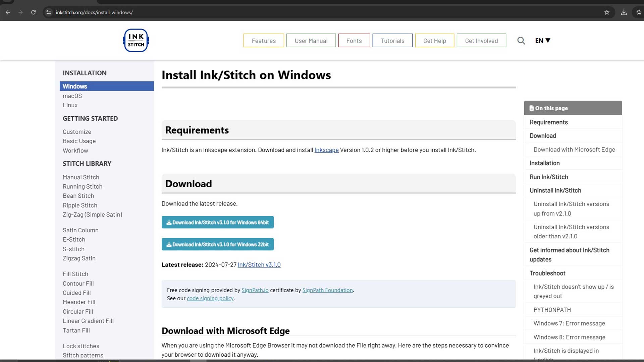
Task: Click the incognito icon at top right
Action: [x=638, y=12]
